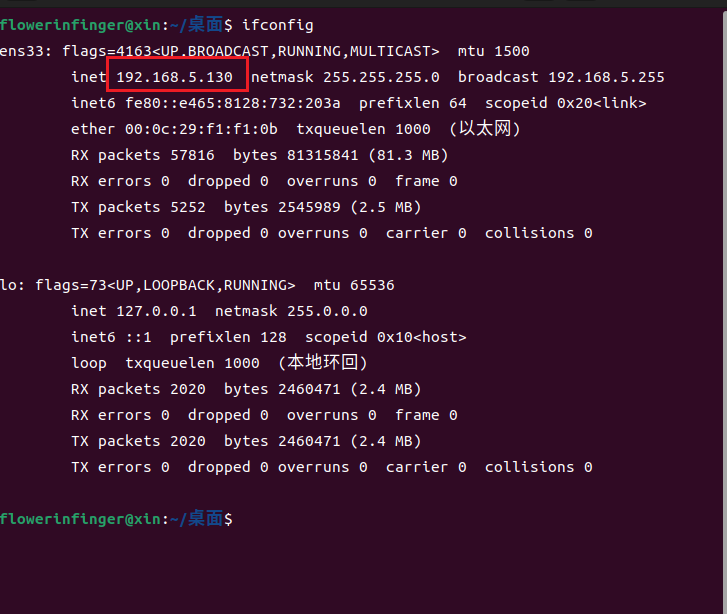
Task: Click the mtu 65536 value
Action: 354,285
